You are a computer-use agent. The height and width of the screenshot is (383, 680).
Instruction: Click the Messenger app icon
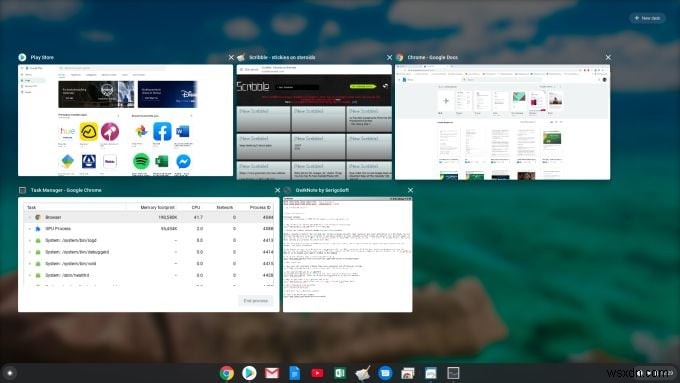(183, 161)
